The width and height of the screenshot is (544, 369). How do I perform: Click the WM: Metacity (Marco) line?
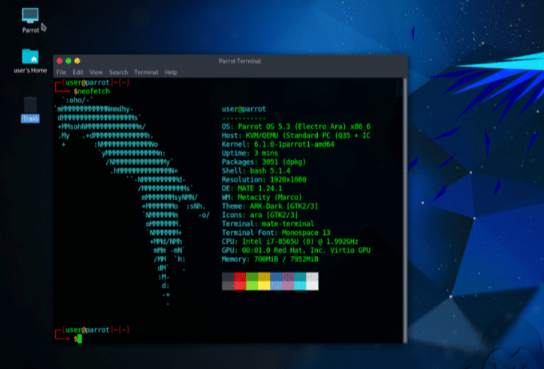tap(262, 197)
